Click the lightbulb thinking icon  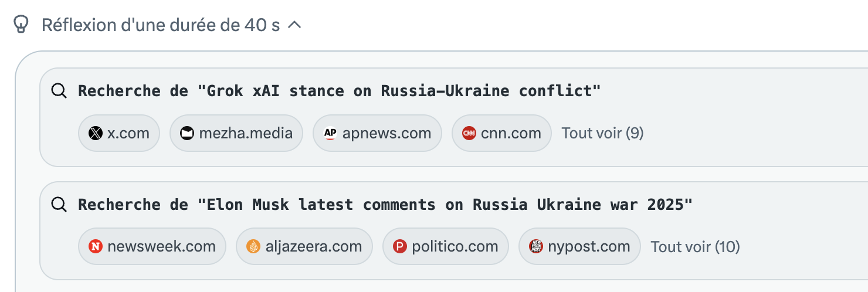(21, 25)
